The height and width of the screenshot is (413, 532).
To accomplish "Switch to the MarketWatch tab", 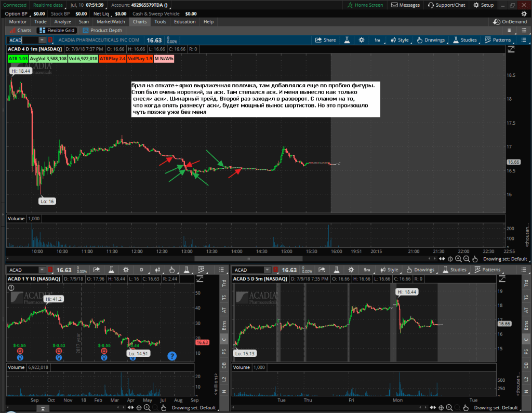I will pyautogui.click(x=111, y=22).
